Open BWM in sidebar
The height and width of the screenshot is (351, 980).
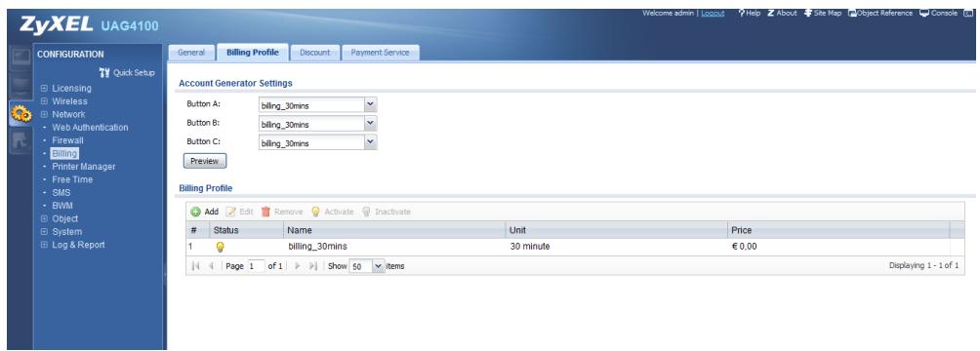coord(62,206)
